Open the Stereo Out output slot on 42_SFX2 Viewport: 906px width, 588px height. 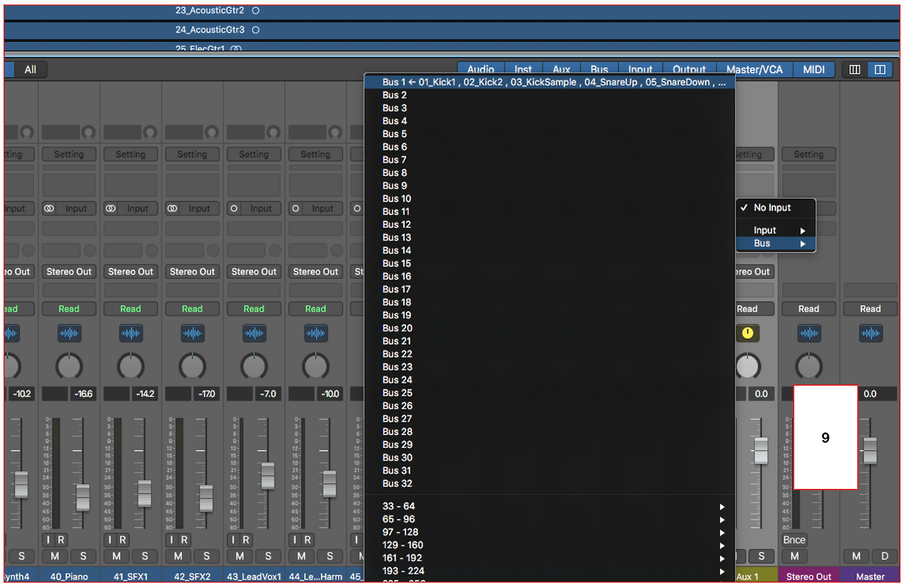pyautogui.click(x=192, y=272)
